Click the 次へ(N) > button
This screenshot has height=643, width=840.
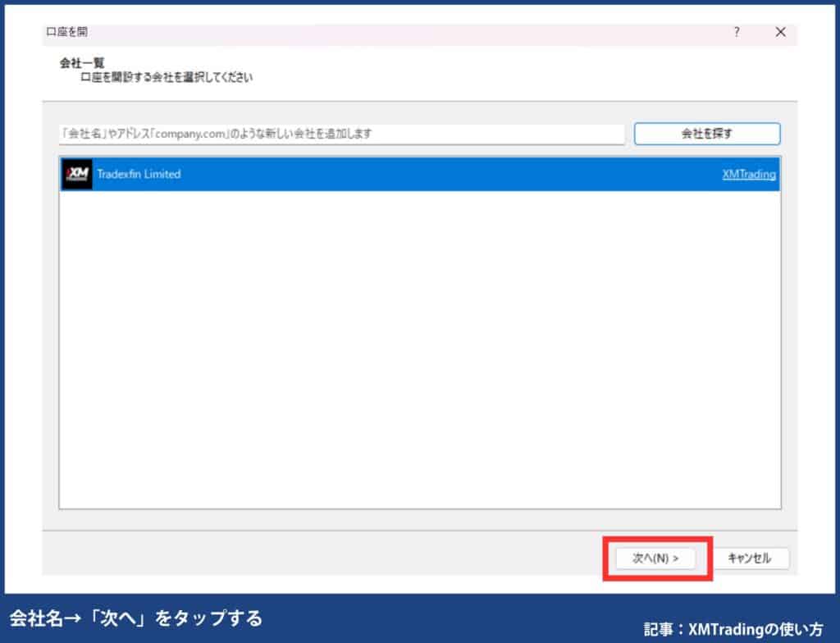pyautogui.click(x=655, y=559)
